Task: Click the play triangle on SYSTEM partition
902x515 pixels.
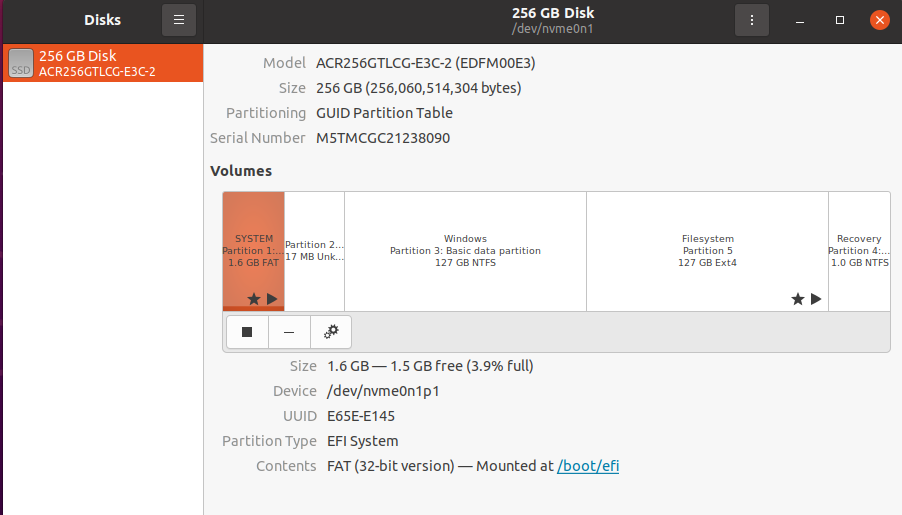Action: coord(272,299)
